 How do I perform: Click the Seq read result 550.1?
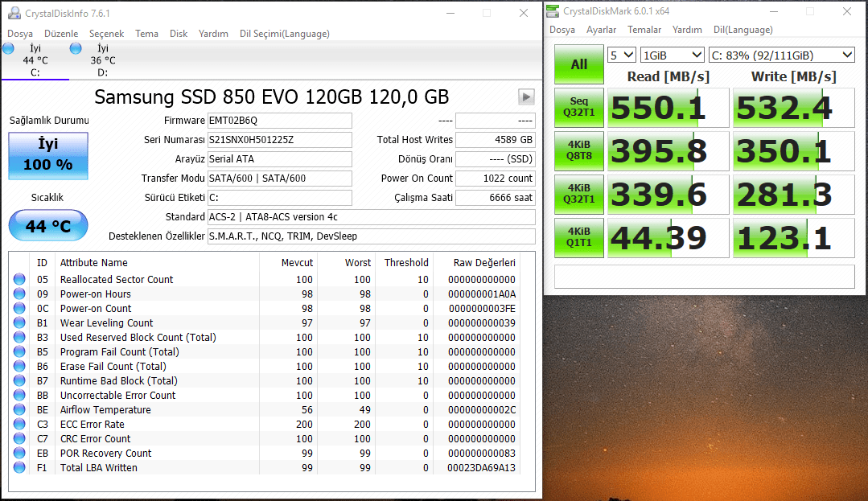point(668,108)
